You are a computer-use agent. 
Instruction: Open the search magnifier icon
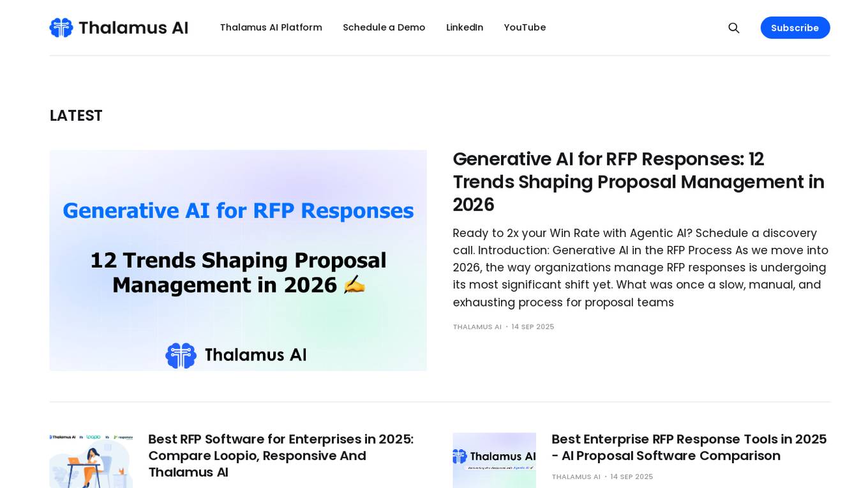point(734,28)
